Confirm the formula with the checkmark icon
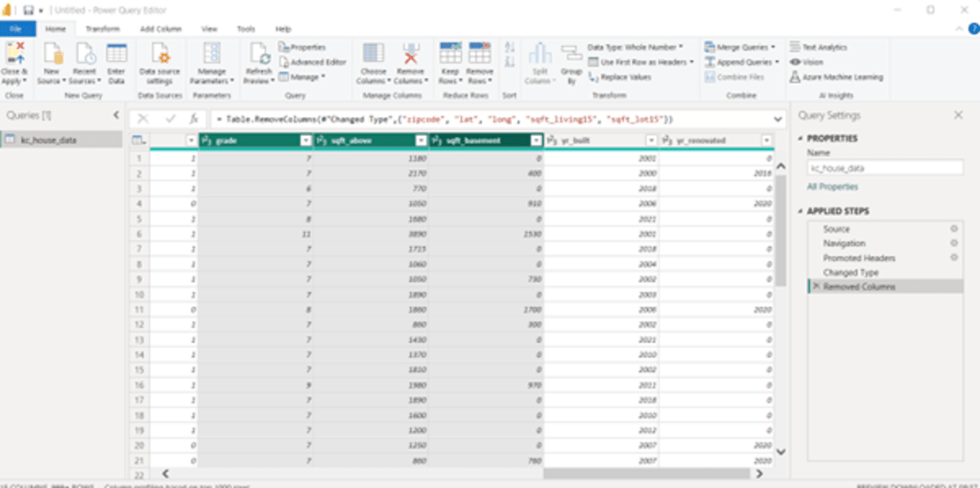Image resolution: width=980 pixels, height=488 pixels. click(170, 118)
